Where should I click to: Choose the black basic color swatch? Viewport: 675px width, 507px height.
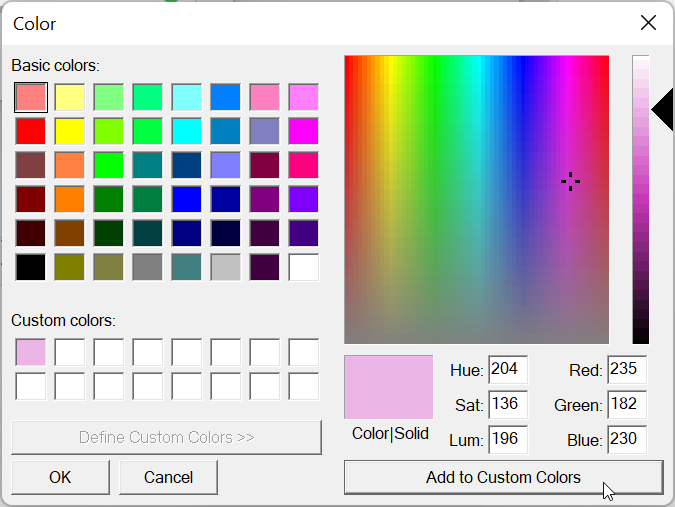(x=30, y=267)
